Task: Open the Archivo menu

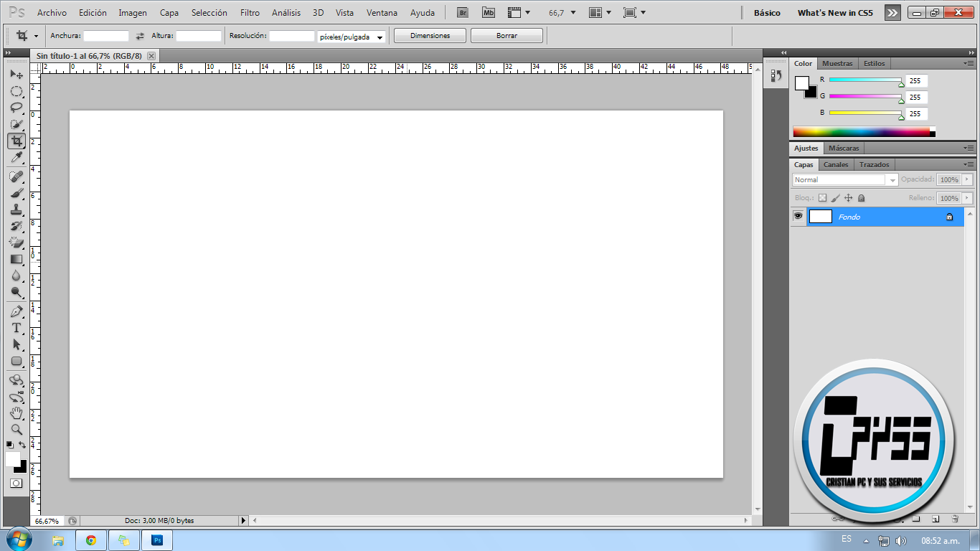Action: (x=52, y=13)
